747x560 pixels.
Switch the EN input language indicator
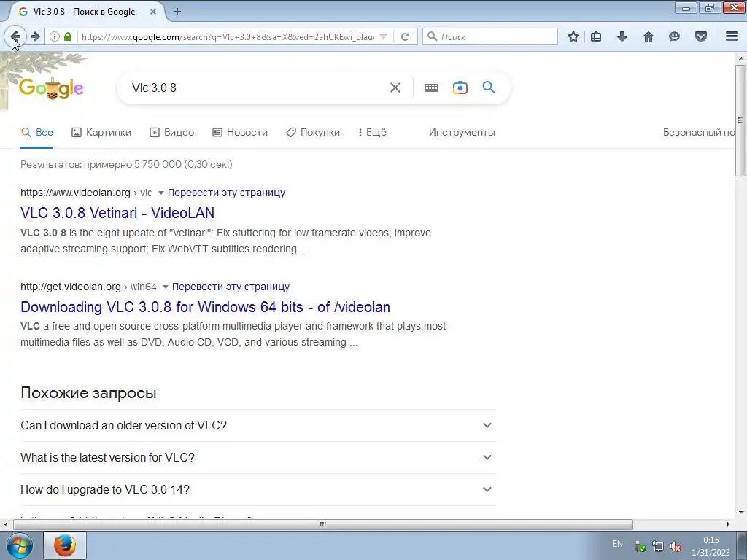tap(617, 544)
